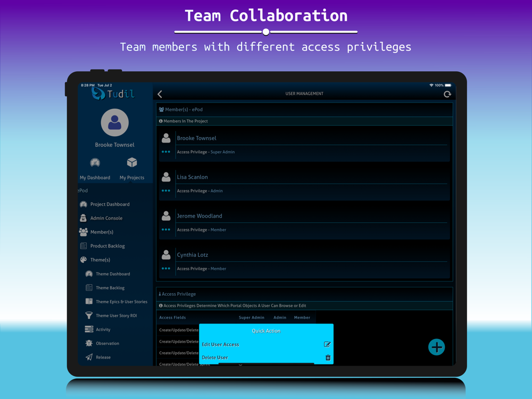This screenshot has height=399, width=532.
Task: Click Brooke Townsel's avatar icon in list
Action: click(x=166, y=138)
